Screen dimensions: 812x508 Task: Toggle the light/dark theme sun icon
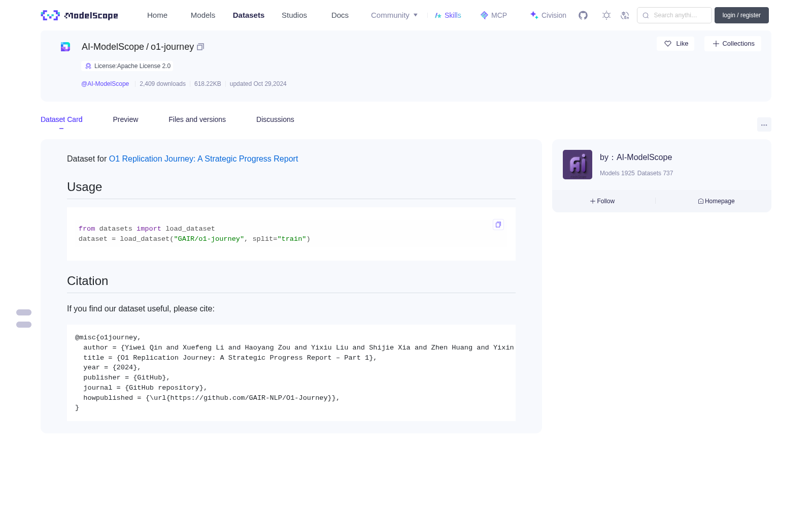606,15
